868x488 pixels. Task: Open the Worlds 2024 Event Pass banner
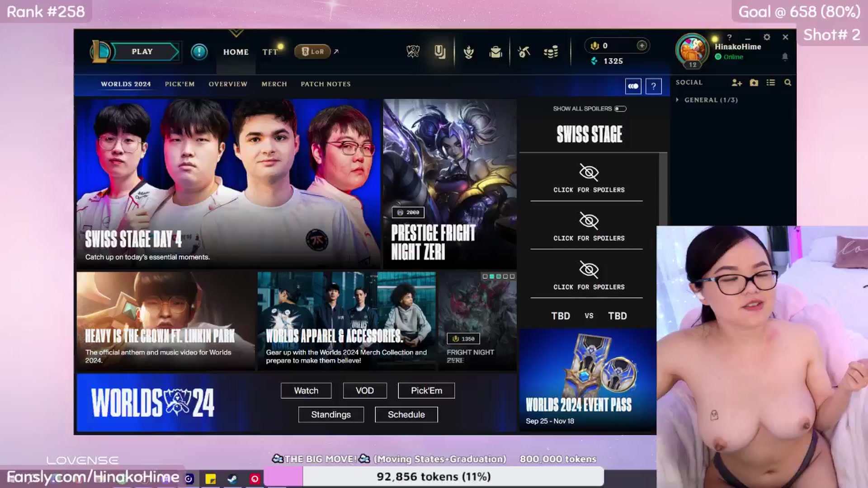tap(588, 380)
